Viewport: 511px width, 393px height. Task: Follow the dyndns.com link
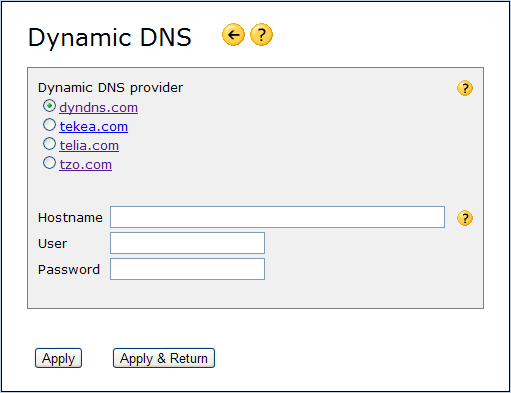[x=99, y=108]
